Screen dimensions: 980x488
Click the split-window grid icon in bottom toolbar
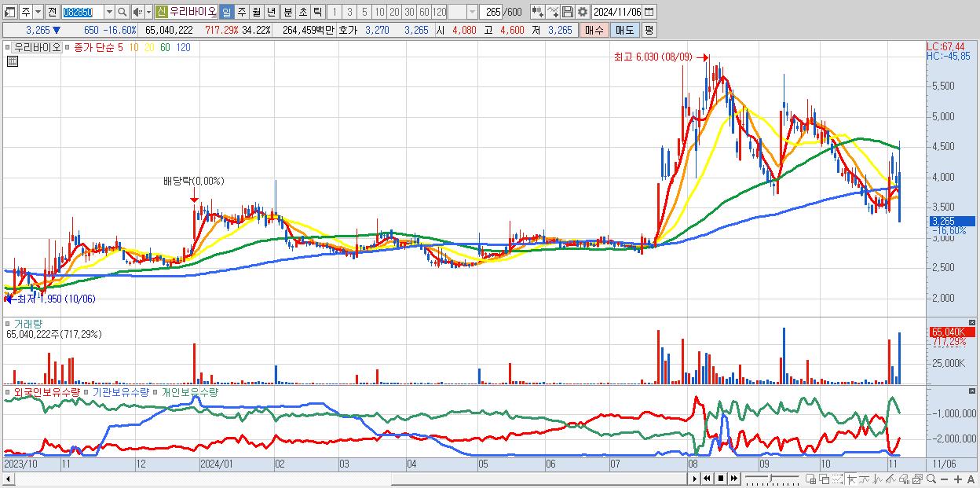tap(811, 479)
